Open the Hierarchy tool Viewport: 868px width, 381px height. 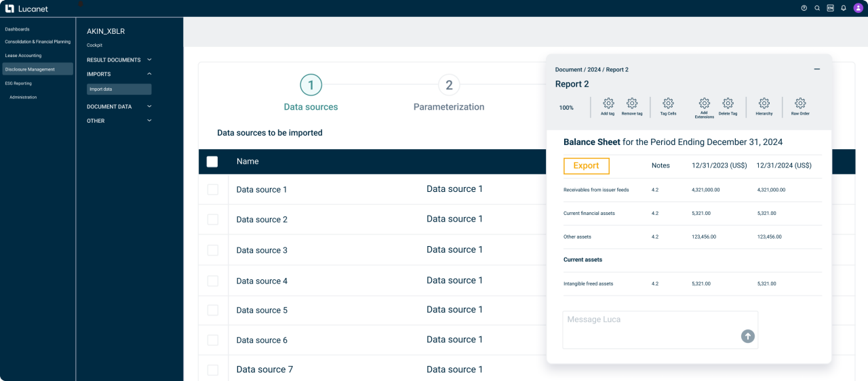(764, 104)
